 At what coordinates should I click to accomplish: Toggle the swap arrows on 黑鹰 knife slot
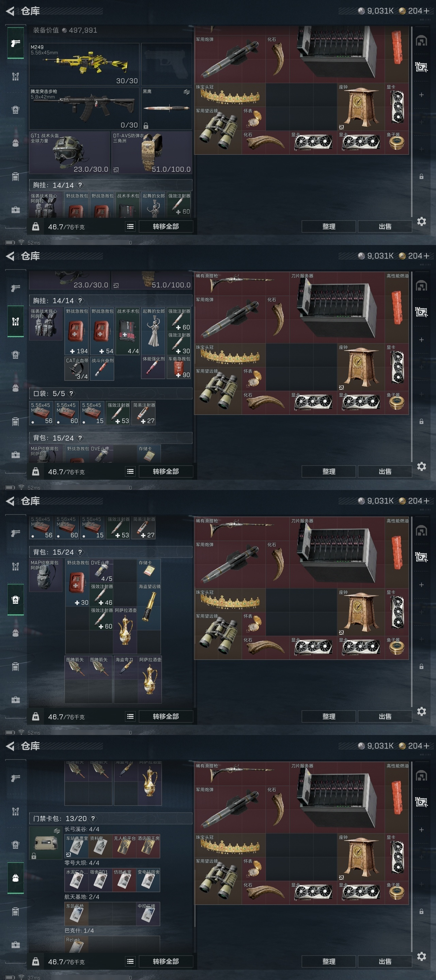pos(187,92)
